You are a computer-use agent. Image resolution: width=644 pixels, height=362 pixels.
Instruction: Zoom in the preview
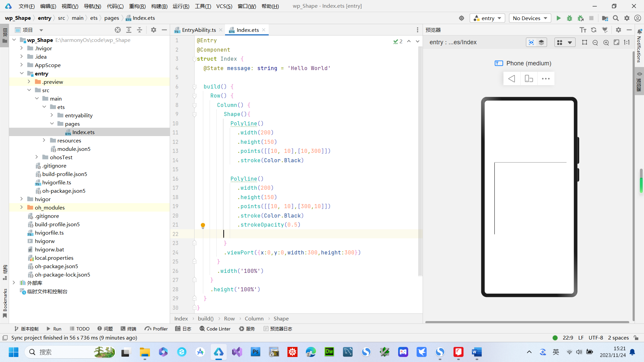coord(606,42)
